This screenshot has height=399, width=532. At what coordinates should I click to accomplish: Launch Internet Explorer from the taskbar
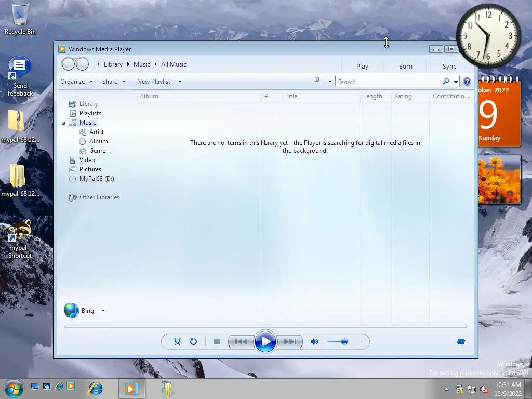pyautogui.click(x=95, y=389)
